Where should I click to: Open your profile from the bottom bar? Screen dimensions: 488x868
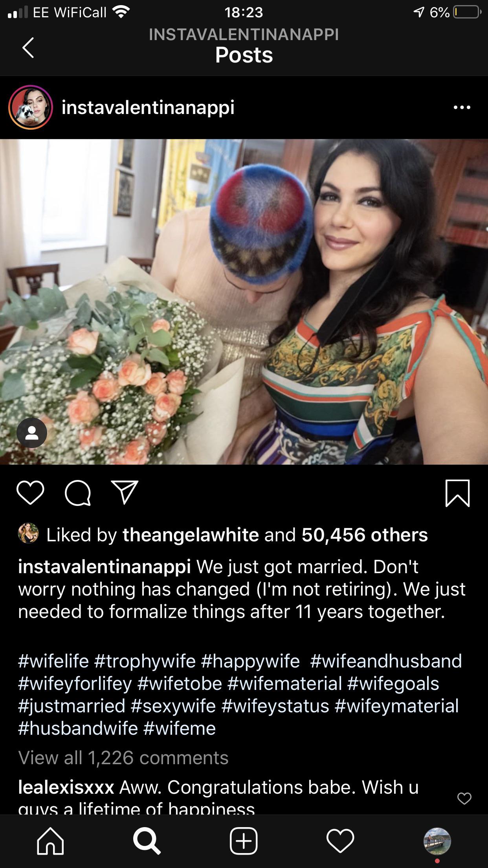437,841
